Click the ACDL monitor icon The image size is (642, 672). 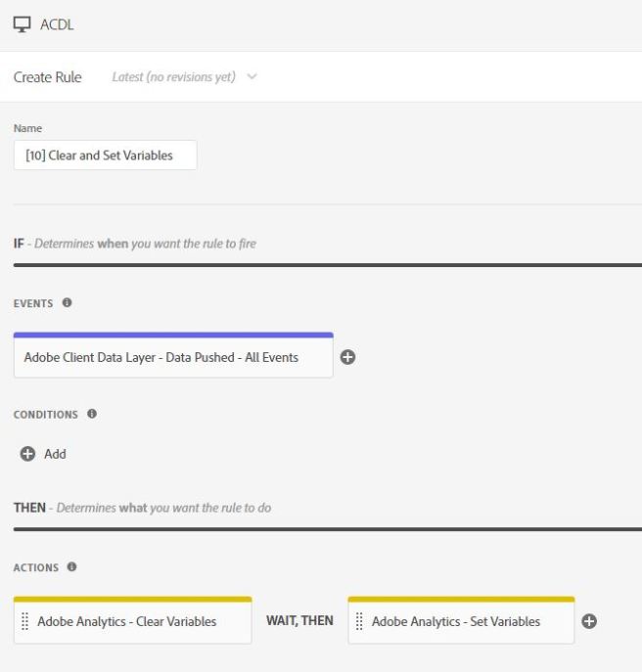[22, 24]
